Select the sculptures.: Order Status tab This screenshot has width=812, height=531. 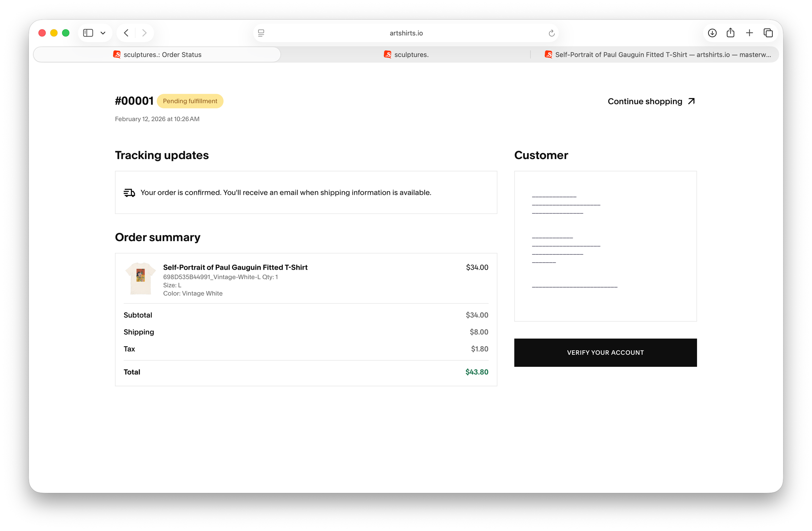tap(157, 55)
